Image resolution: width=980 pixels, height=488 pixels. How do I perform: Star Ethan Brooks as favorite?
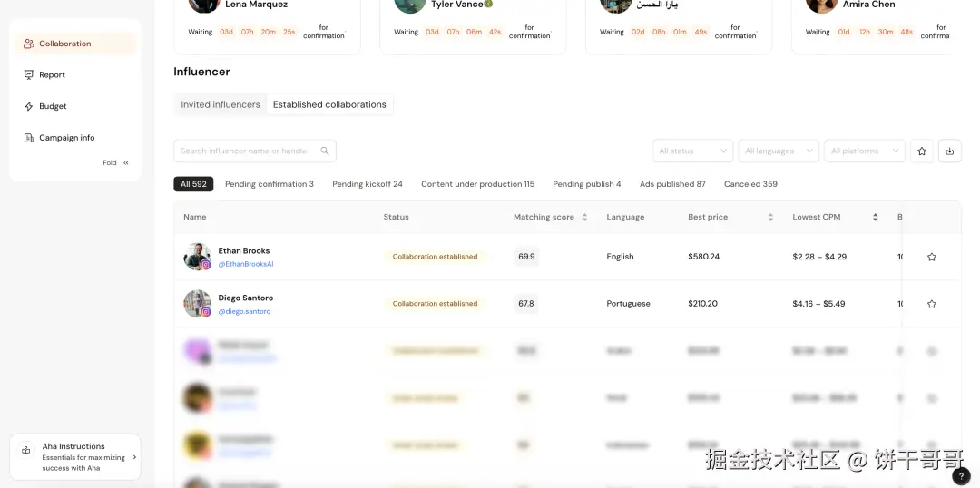[x=931, y=258]
